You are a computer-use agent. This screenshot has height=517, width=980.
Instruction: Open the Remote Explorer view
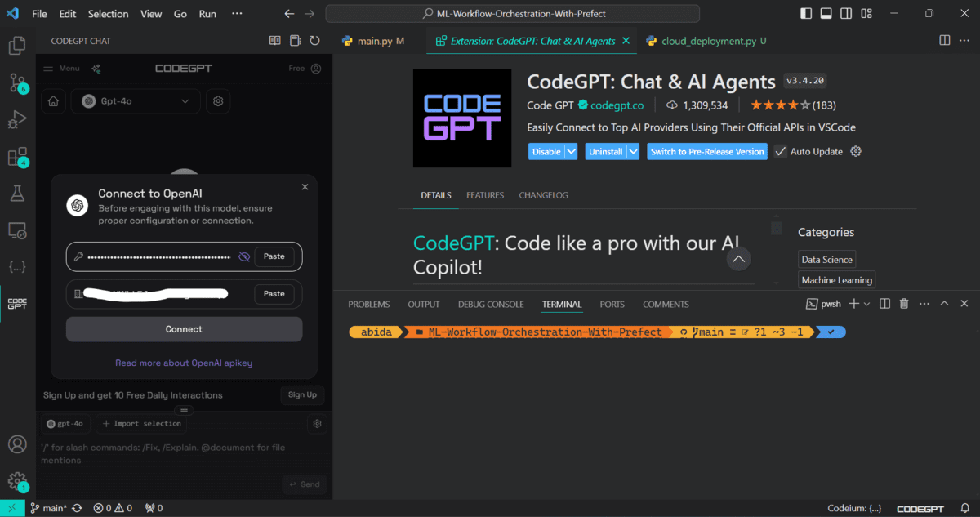point(17,231)
